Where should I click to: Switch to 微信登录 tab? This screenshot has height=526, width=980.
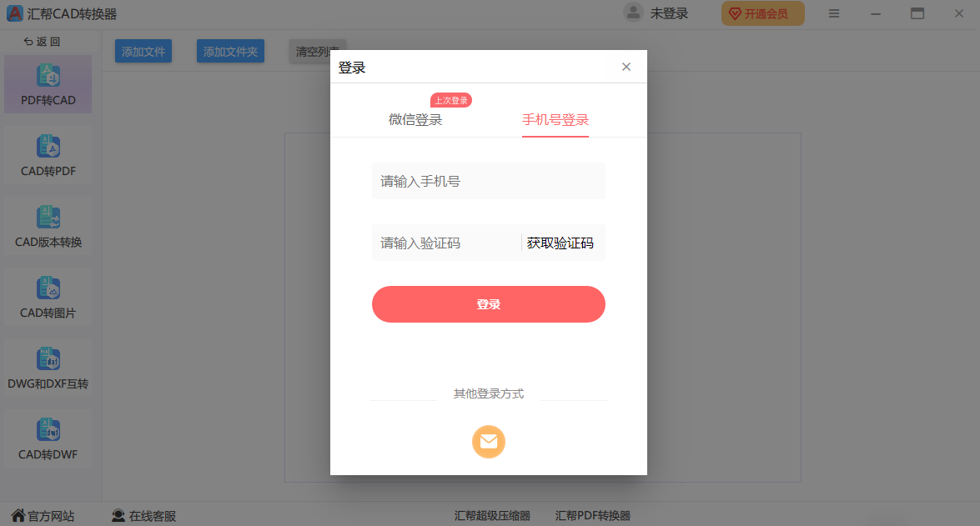(x=415, y=119)
